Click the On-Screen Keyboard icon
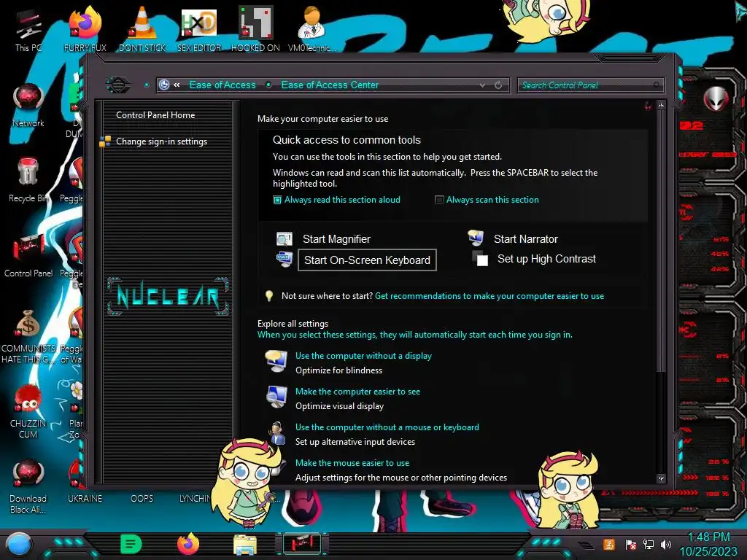The height and width of the screenshot is (560, 747). pyautogui.click(x=285, y=260)
